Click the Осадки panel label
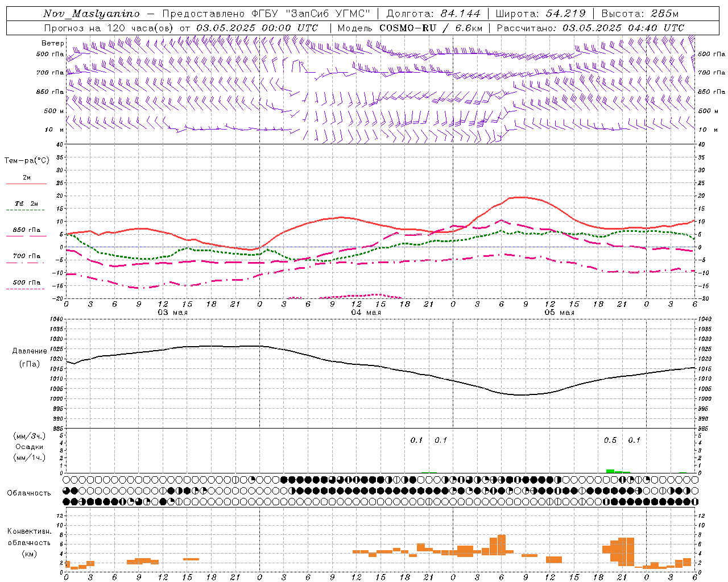 tap(30, 447)
